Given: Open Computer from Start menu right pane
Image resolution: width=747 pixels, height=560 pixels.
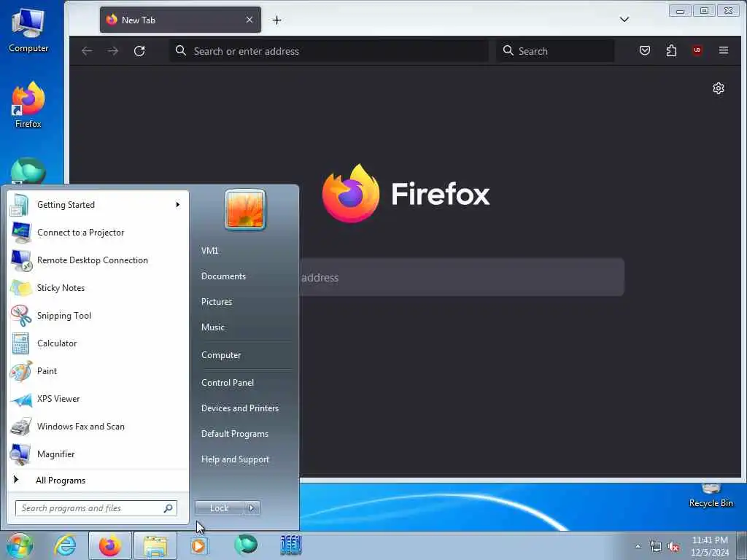Looking at the screenshot, I should click(x=221, y=355).
